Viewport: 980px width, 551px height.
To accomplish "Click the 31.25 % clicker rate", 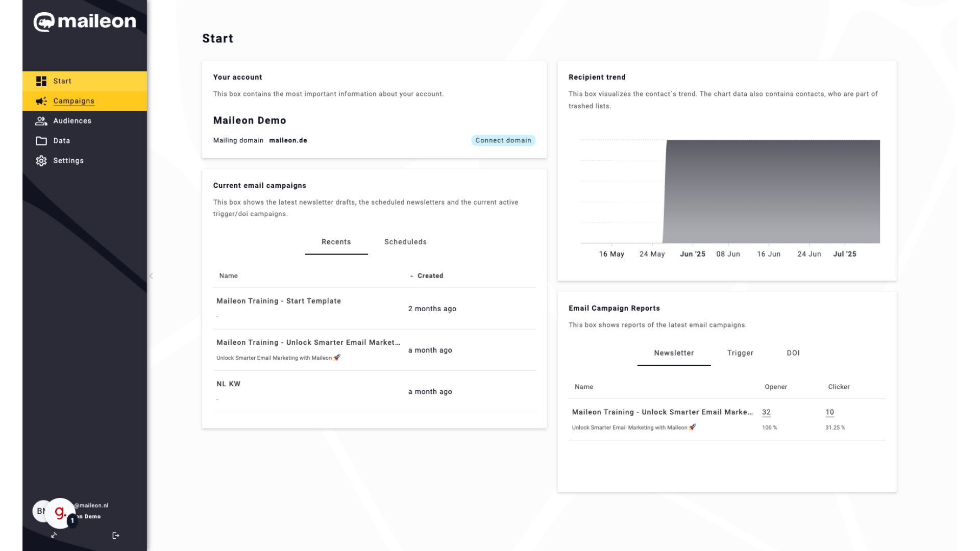I will tap(835, 428).
